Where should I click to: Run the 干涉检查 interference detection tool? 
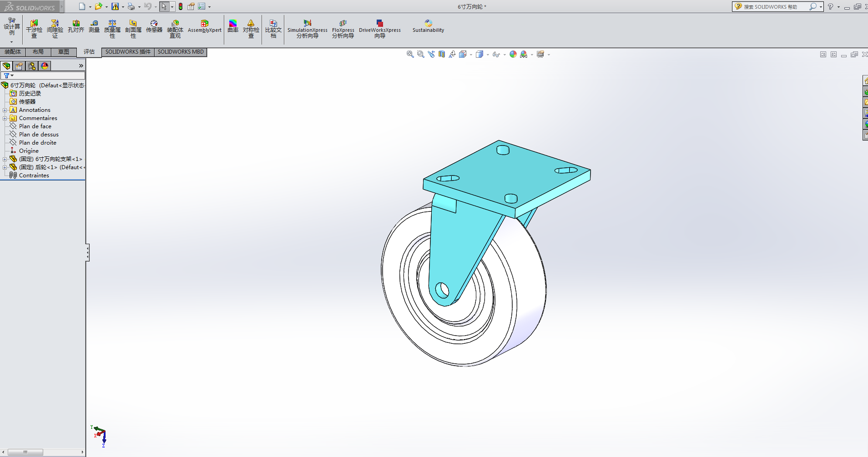tap(34, 28)
